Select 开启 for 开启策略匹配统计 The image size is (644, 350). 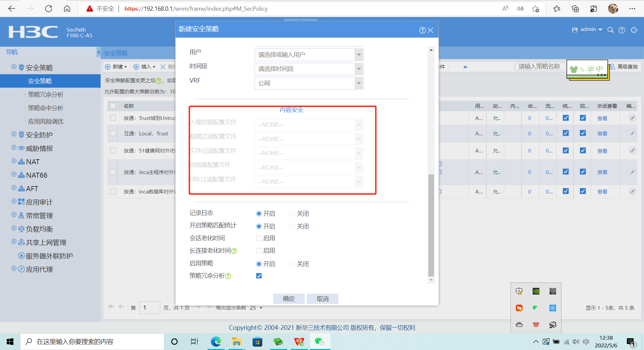pyautogui.click(x=259, y=226)
